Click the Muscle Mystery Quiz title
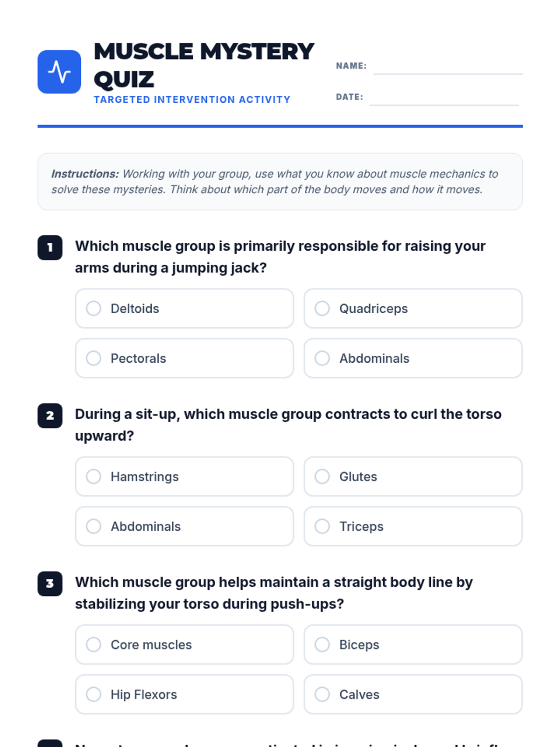The image size is (560, 747). point(204,65)
